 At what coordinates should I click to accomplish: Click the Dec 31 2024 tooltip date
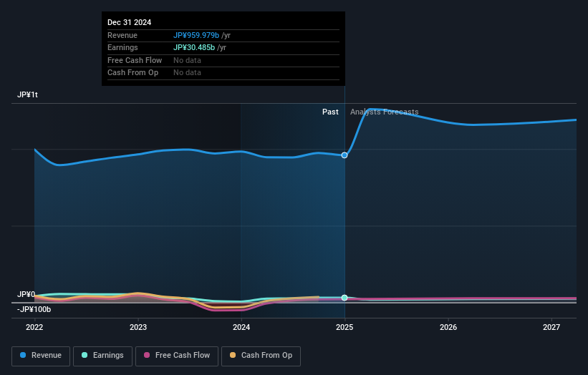point(130,22)
